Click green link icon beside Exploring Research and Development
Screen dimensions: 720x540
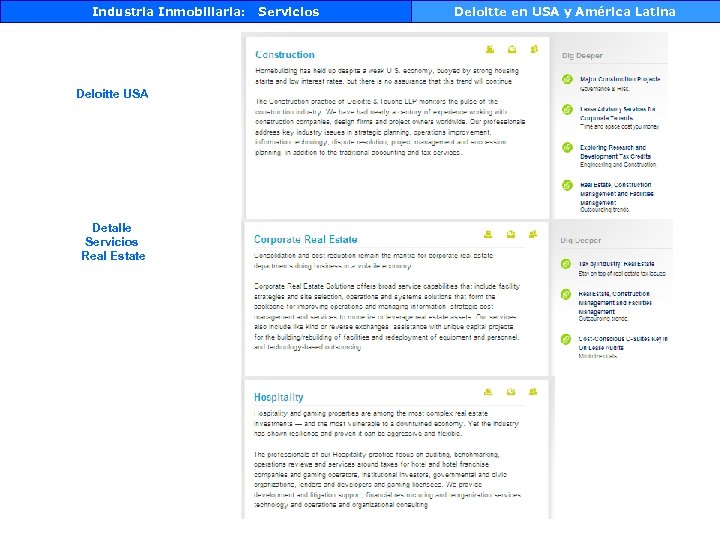tap(568, 147)
